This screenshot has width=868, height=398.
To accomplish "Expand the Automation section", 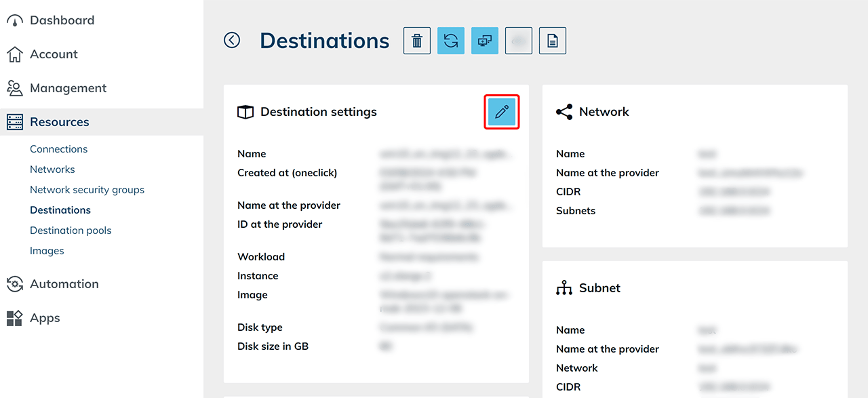I will coord(64,284).
